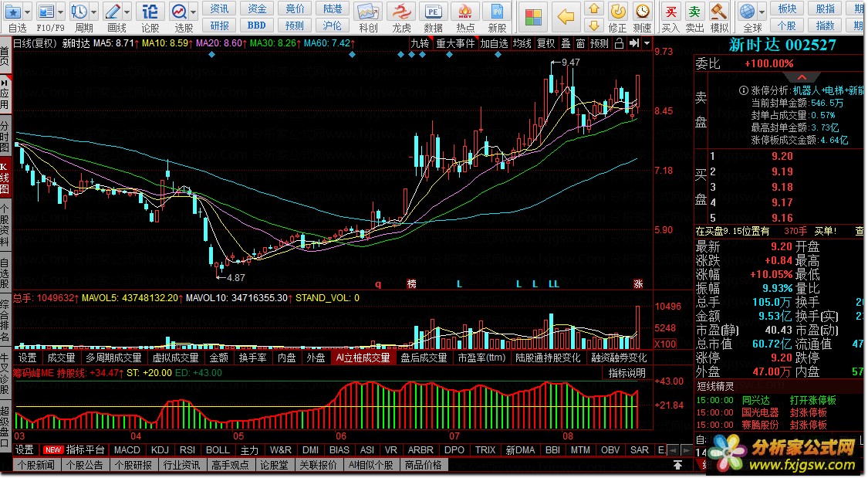The image size is (868, 478).
Task: Click the 资讯 button
Action: 219,8
